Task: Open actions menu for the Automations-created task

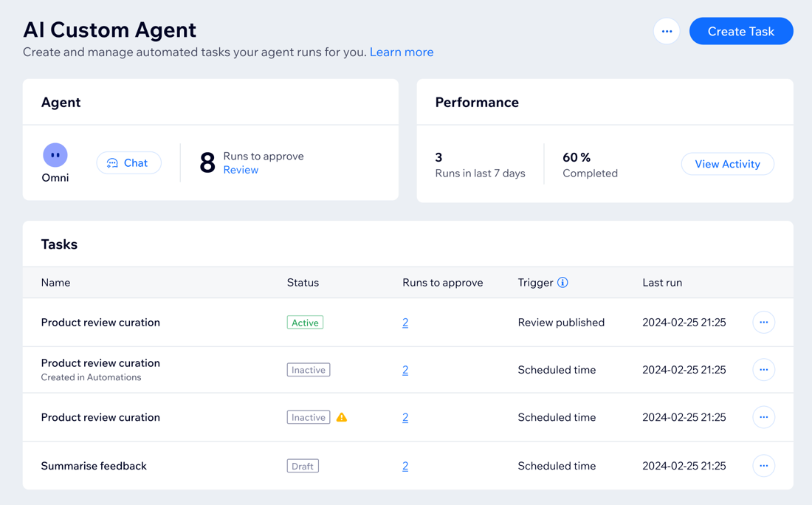Action: click(x=763, y=369)
